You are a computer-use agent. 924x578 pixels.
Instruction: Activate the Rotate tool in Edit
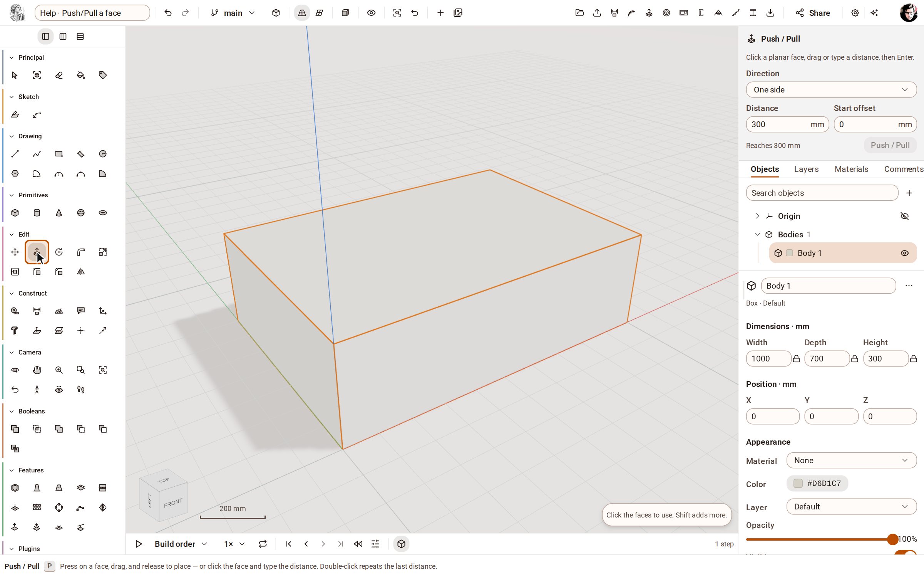[59, 252]
